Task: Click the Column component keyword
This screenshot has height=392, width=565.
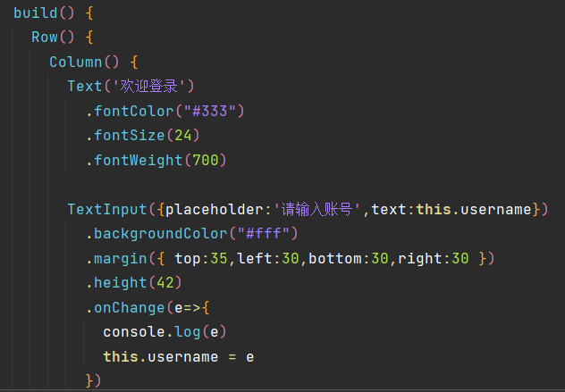Action: (76, 62)
